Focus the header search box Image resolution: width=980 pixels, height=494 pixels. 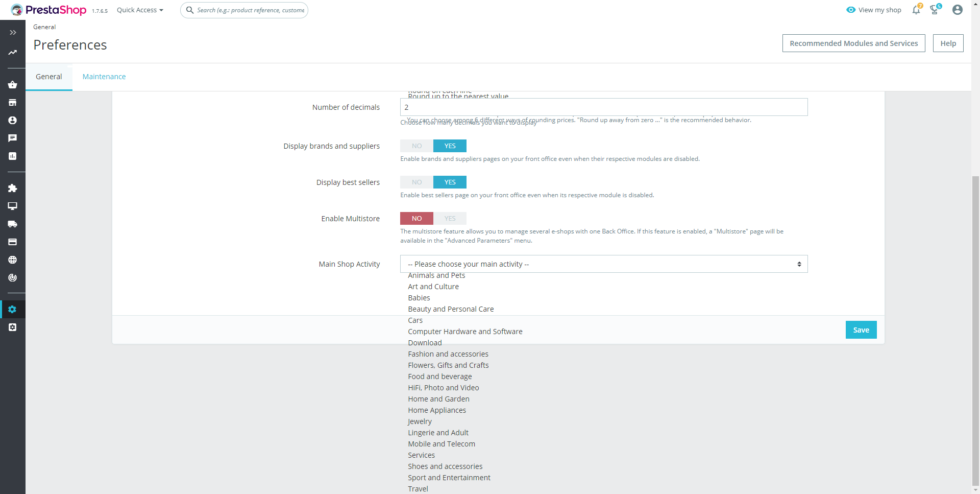244,10
